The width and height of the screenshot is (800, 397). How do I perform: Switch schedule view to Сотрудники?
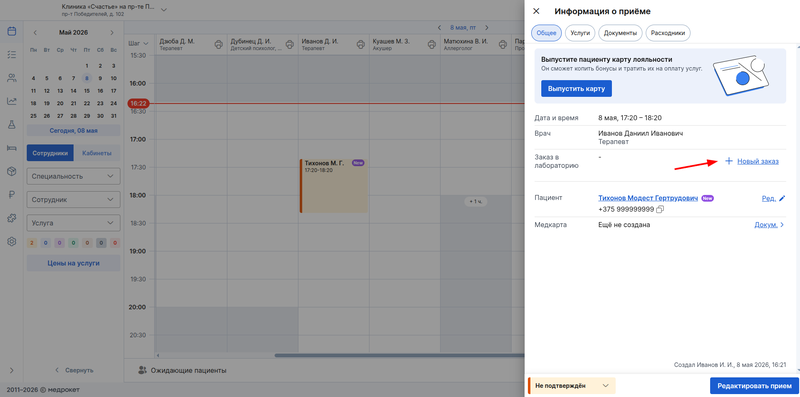coord(50,153)
